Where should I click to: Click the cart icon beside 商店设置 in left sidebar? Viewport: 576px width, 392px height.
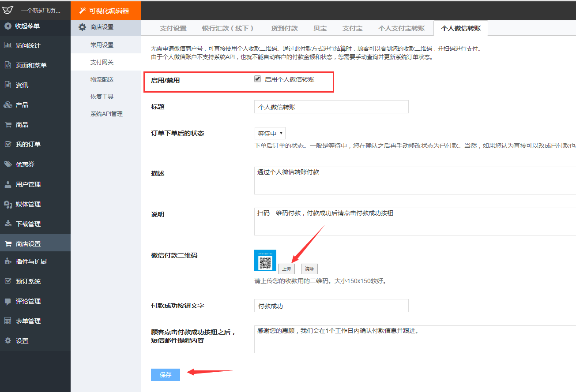coord(8,243)
